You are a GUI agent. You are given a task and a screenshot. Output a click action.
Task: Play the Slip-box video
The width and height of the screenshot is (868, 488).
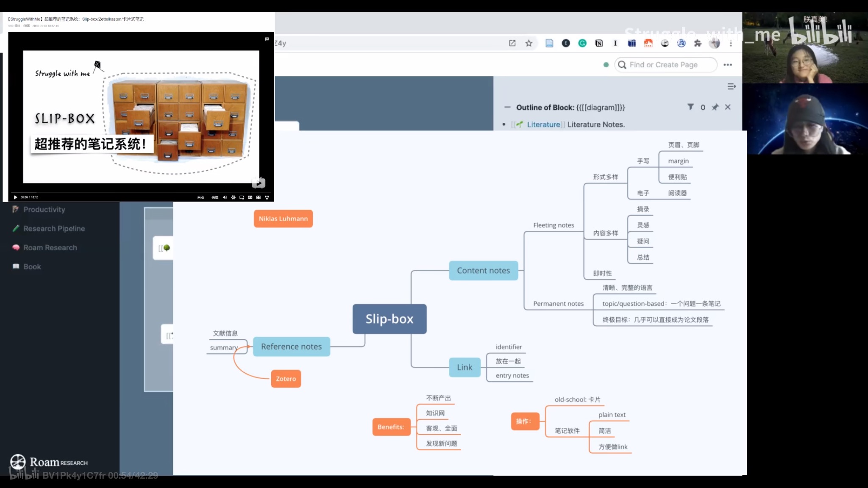15,197
